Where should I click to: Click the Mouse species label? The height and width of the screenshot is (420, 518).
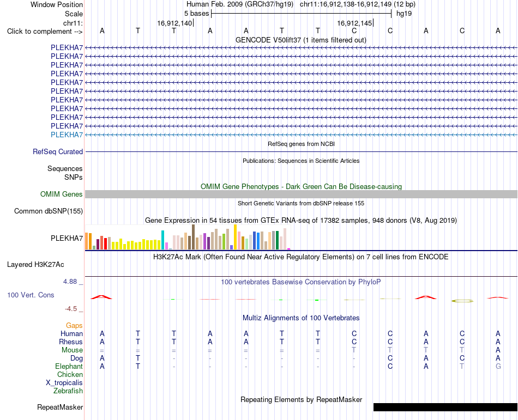click(x=72, y=350)
